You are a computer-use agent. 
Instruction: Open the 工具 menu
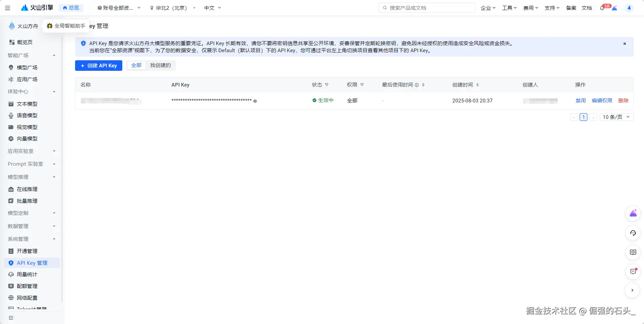(x=509, y=8)
